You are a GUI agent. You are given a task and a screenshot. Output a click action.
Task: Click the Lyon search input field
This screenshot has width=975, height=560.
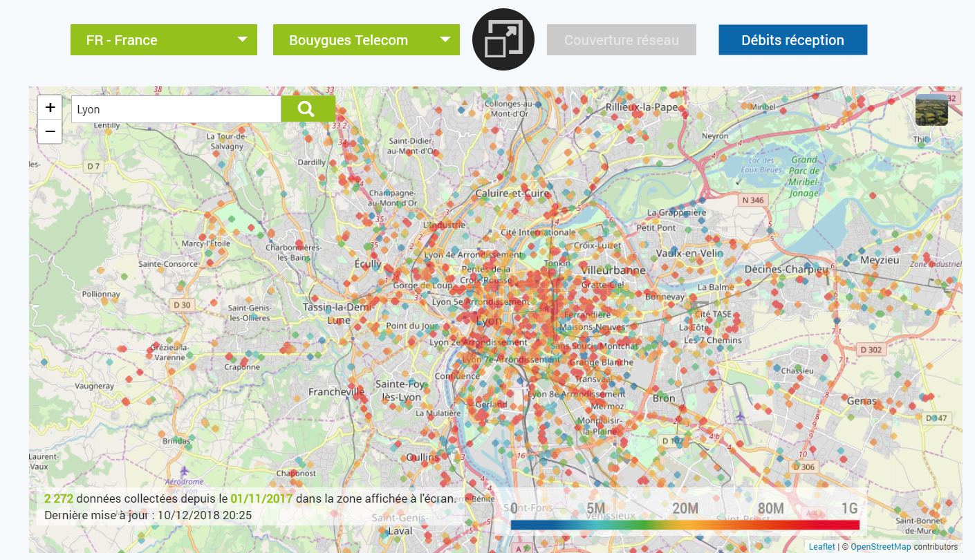(x=176, y=109)
